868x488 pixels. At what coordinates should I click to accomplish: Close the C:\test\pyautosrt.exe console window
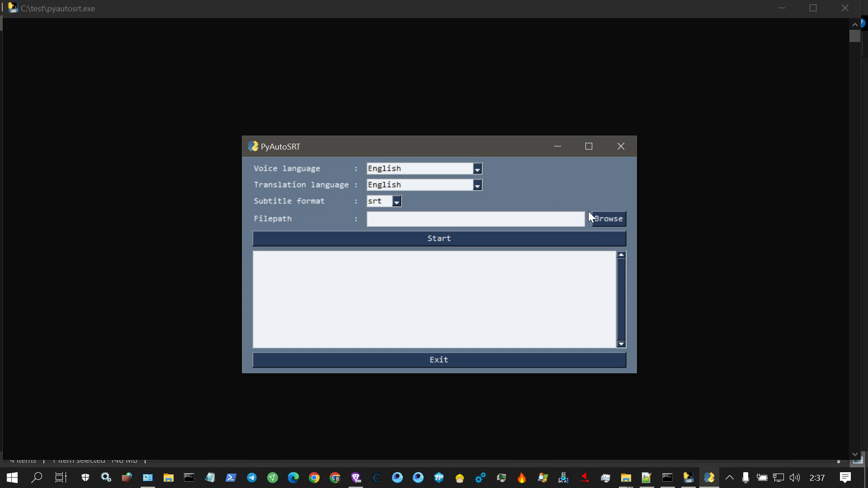pyautogui.click(x=845, y=8)
